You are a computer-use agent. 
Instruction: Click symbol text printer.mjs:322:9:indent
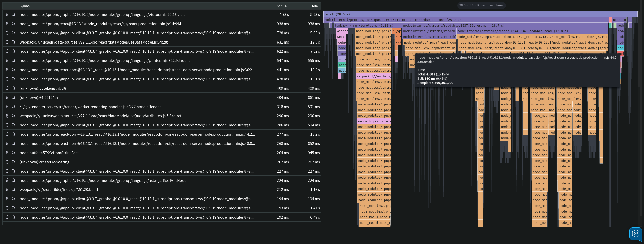coord(105,60)
